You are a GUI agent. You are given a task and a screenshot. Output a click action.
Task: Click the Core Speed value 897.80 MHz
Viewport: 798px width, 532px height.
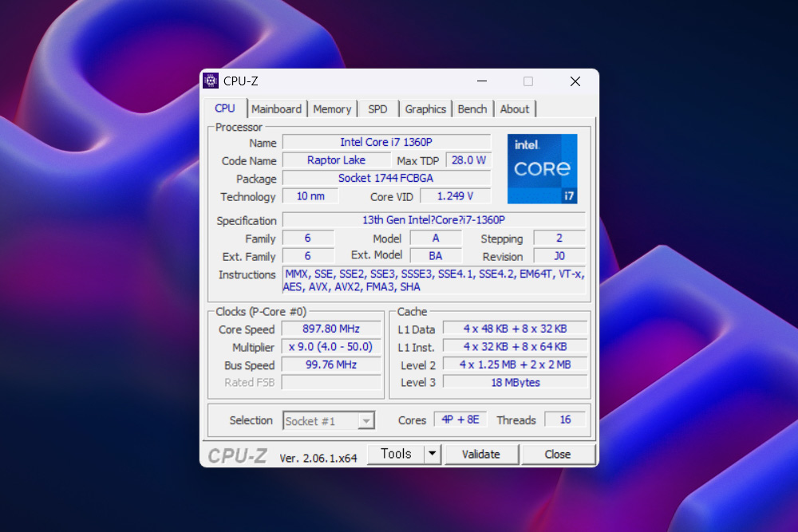[x=331, y=329]
